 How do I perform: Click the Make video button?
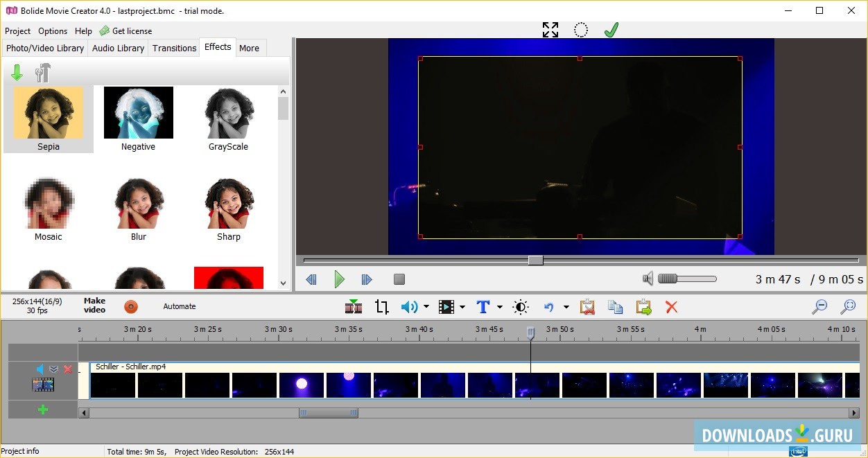click(x=94, y=306)
